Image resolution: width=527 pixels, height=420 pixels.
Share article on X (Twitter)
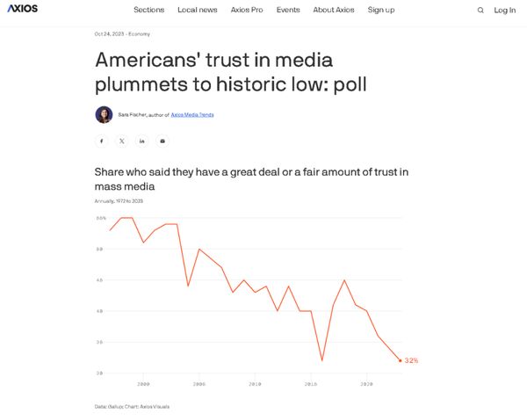122,141
